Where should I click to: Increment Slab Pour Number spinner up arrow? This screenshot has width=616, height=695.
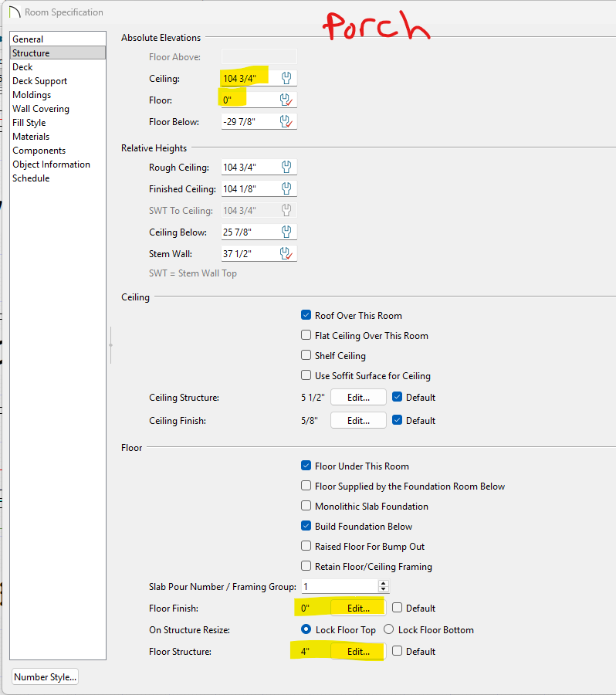point(384,583)
